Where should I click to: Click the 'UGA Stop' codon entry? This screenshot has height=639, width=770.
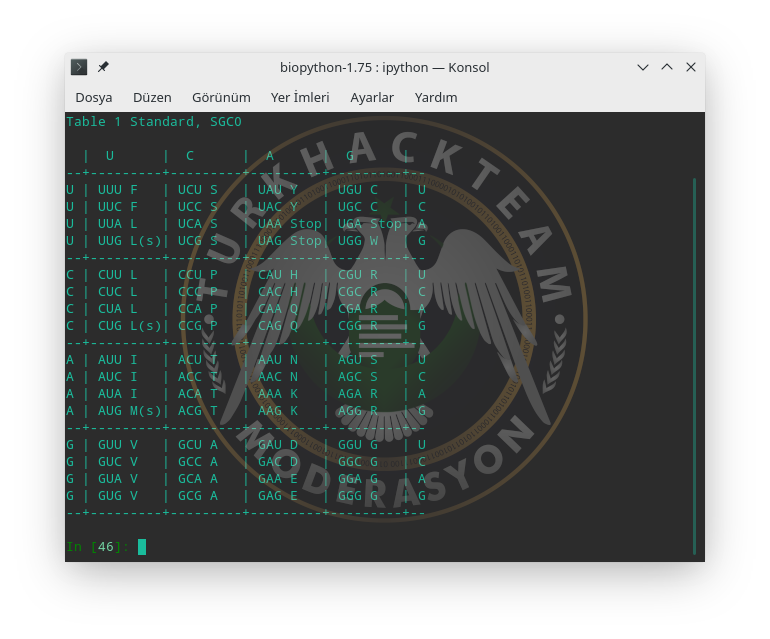[x=370, y=224]
